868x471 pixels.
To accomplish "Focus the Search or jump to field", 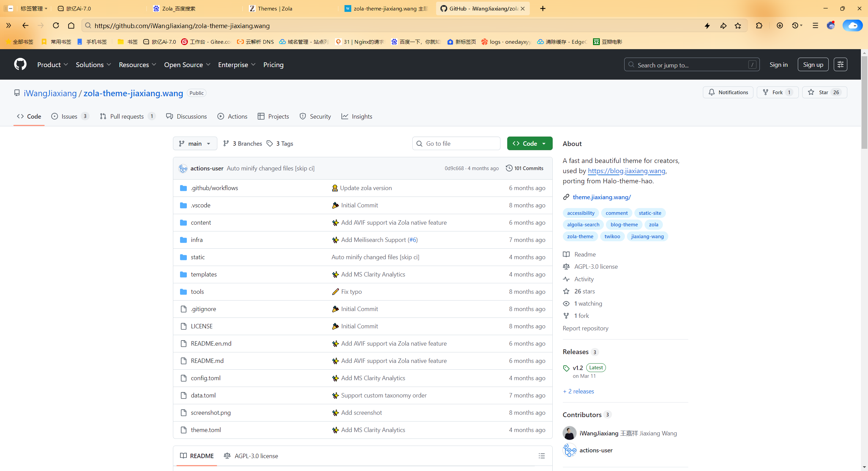I will click(x=692, y=64).
